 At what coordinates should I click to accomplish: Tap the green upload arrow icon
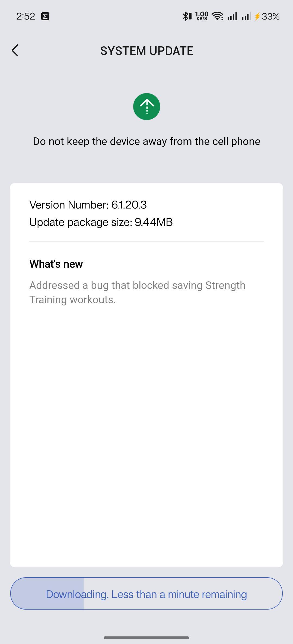(x=146, y=107)
